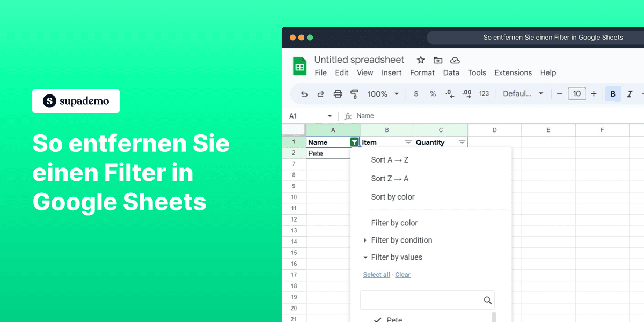Decrease decimal places icon

(449, 93)
